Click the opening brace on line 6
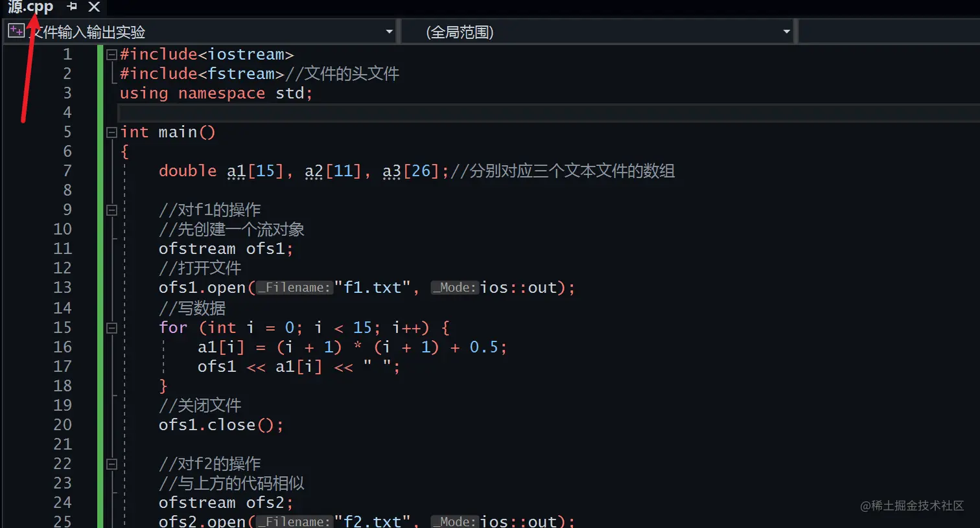 point(124,152)
